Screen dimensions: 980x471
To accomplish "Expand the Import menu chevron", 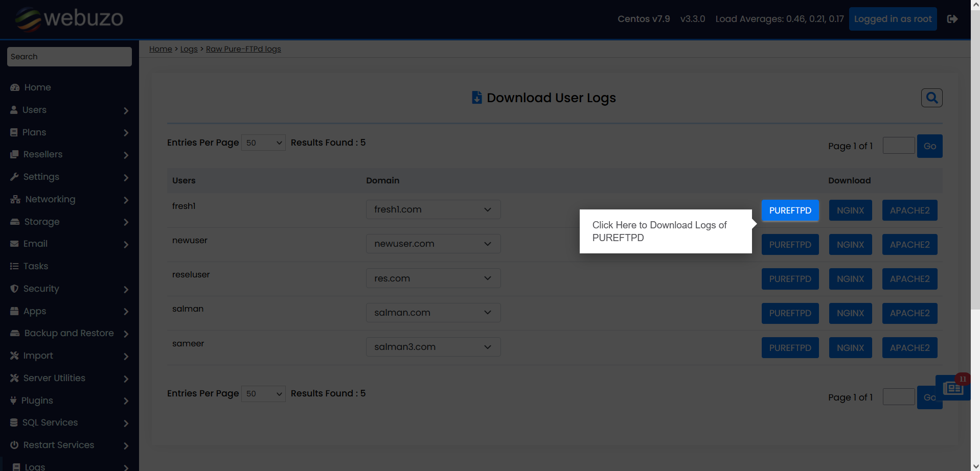I will coord(126,356).
